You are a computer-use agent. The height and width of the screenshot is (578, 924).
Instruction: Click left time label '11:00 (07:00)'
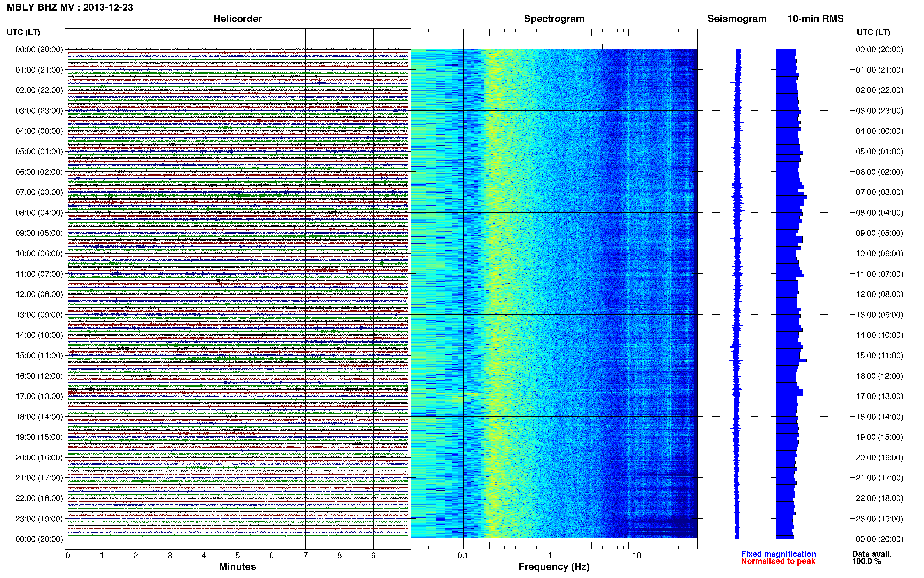tap(39, 274)
